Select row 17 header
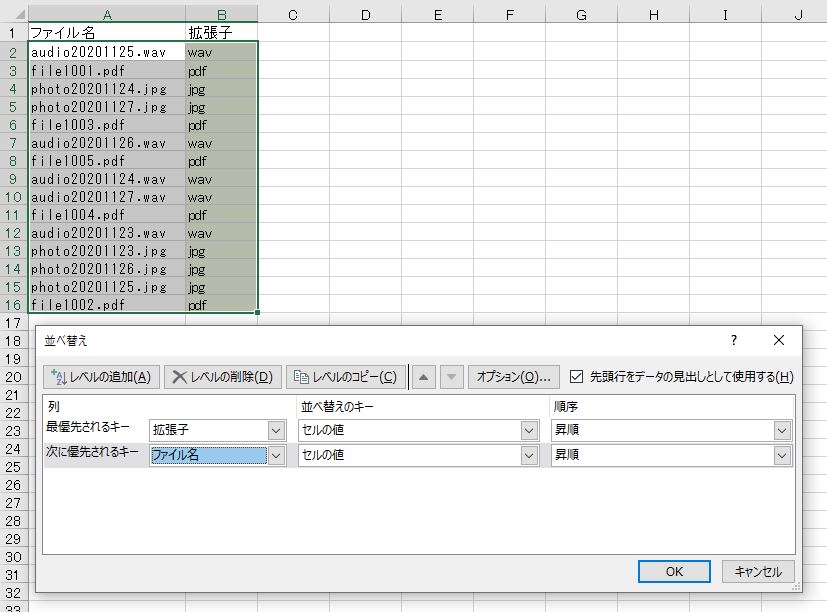827x612 pixels. [13, 322]
